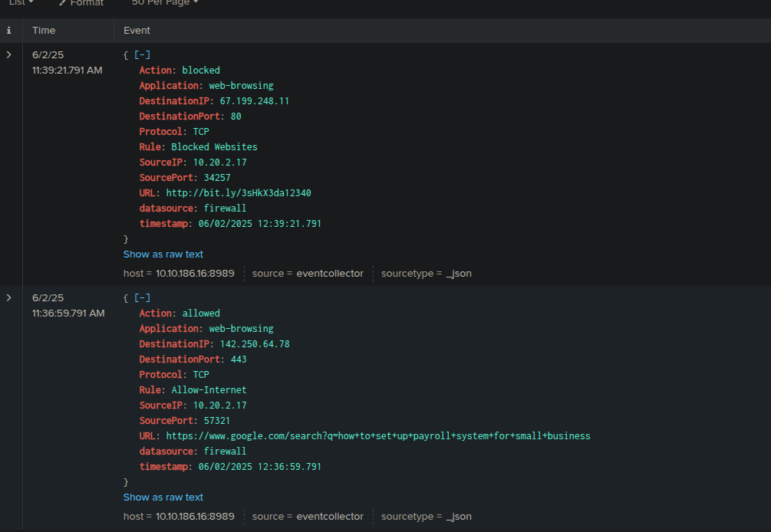The height and width of the screenshot is (532, 771).
Task: Click the bit.ly URL in the blocked event
Action: point(238,192)
